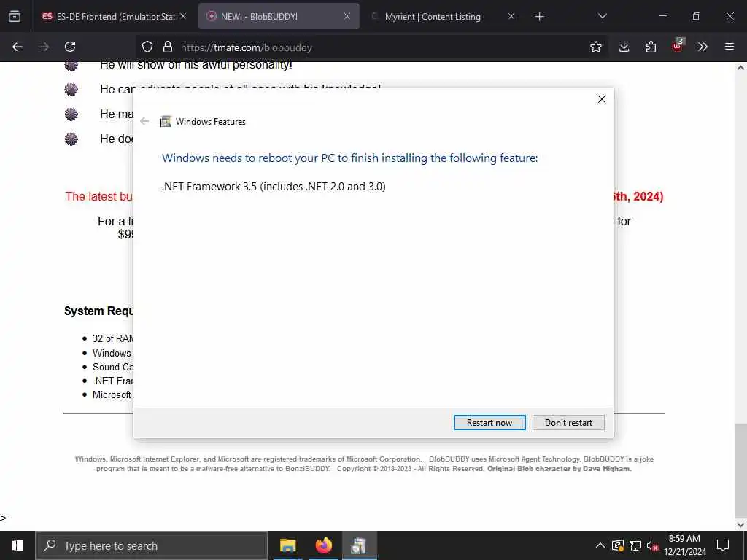Click the 'Windows needs to reboot' heading
The width and height of the screenshot is (747, 560).
click(349, 158)
